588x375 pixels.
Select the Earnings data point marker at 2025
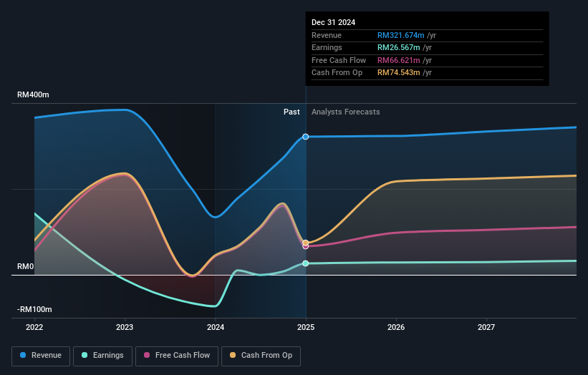pyautogui.click(x=306, y=263)
